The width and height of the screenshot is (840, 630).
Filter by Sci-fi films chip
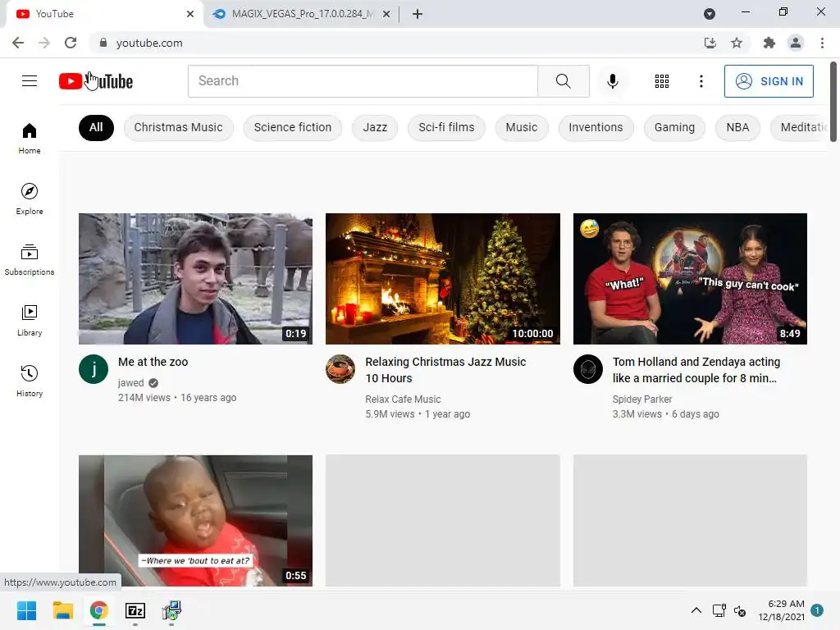[x=446, y=127]
